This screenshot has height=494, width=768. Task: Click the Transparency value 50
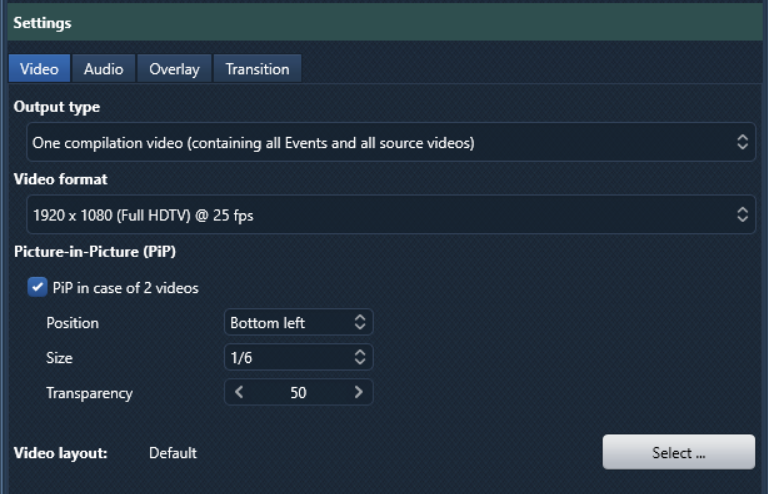(298, 393)
